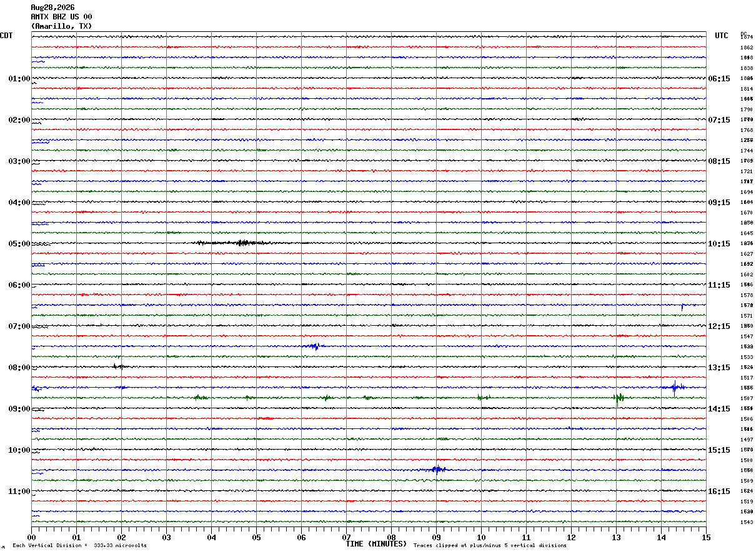Click the 15 minute tick label on x-axis
The image size is (756, 554).
(x=706, y=537)
